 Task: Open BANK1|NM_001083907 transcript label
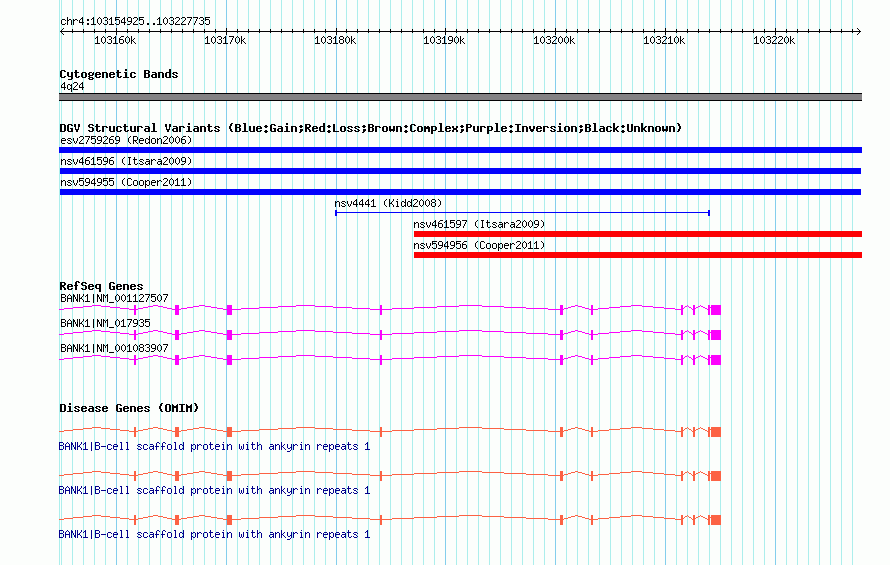tap(114, 348)
